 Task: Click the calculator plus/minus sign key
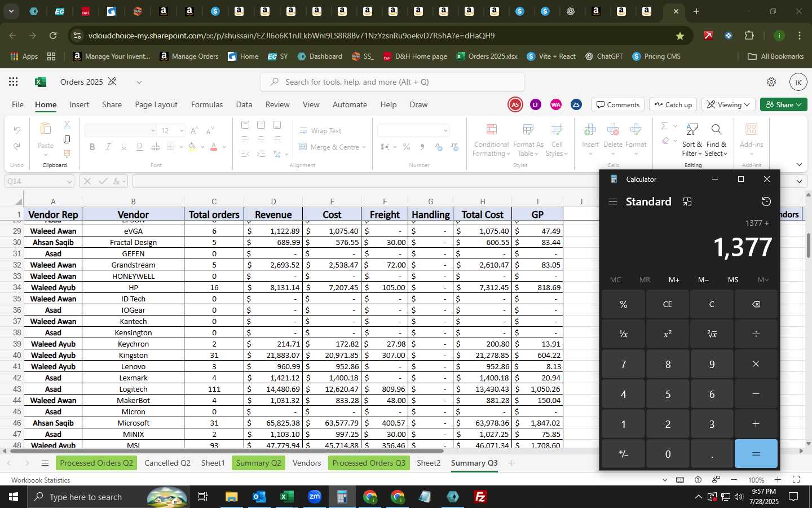[623, 454]
